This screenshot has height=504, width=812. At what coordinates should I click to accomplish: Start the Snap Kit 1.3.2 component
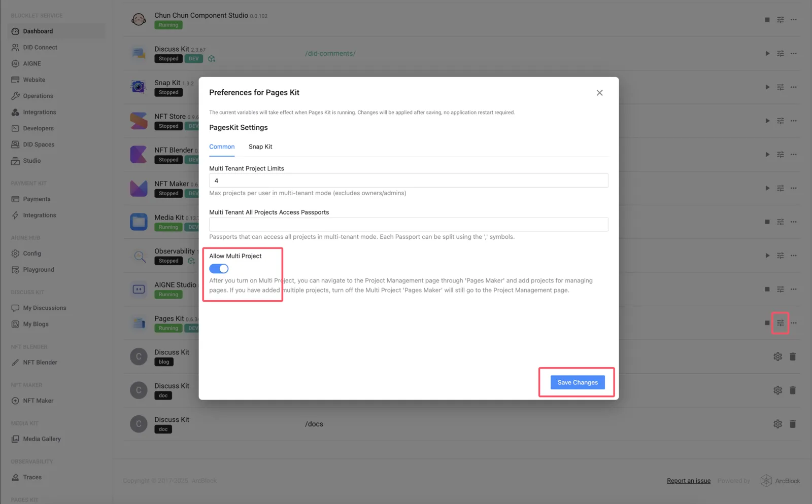(x=767, y=87)
